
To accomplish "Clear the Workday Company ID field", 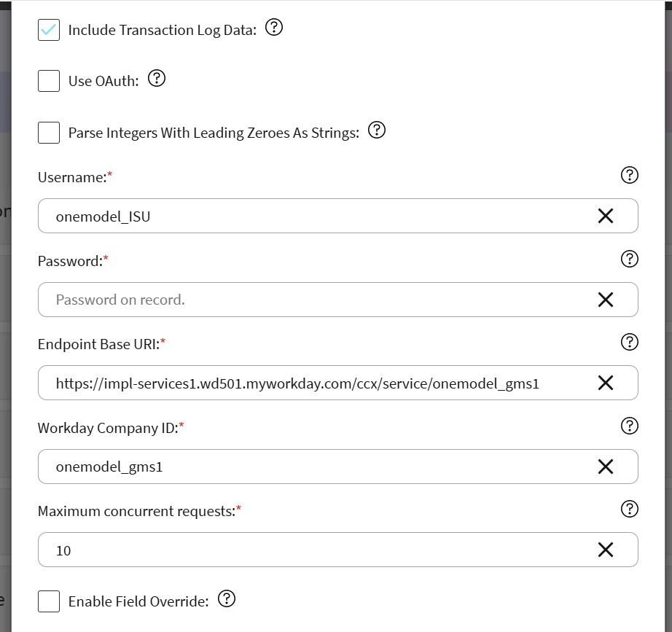I will point(605,467).
